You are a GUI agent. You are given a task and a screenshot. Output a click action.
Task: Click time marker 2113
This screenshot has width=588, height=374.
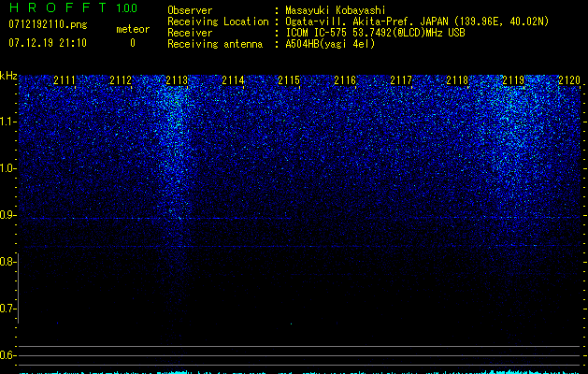(x=177, y=80)
